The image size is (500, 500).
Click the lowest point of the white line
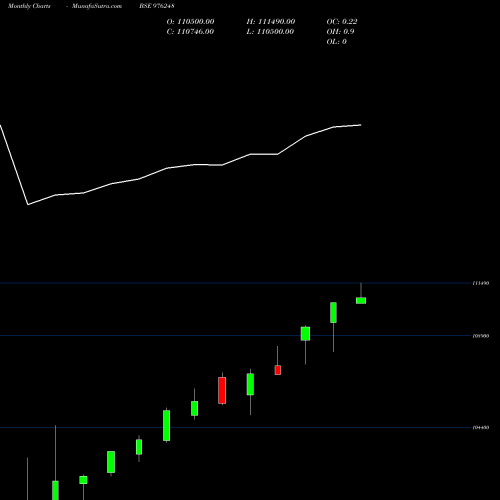28,204
